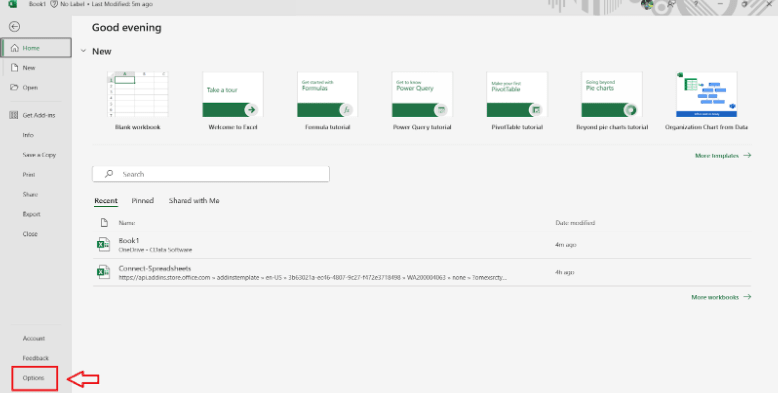
Task: Click Excel file icon beside Connect-Spreadsheets
Action: pos(103,272)
